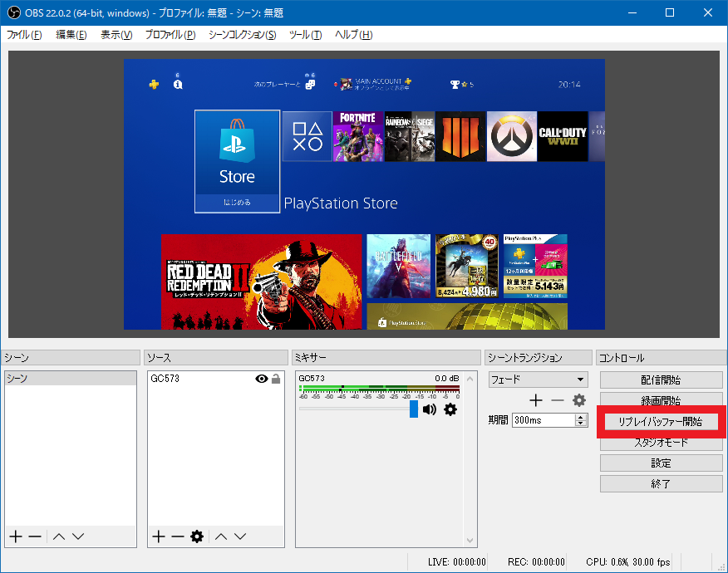Adjust GC573 volume slider handle
Image resolution: width=728 pixels, height=573 pixels.
[x=414, y=409]
